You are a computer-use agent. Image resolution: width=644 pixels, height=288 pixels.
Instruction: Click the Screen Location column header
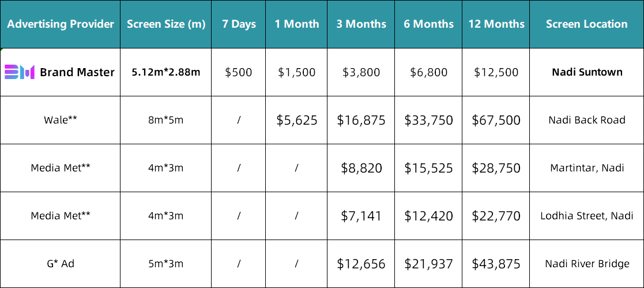click(x=586, y=24)
